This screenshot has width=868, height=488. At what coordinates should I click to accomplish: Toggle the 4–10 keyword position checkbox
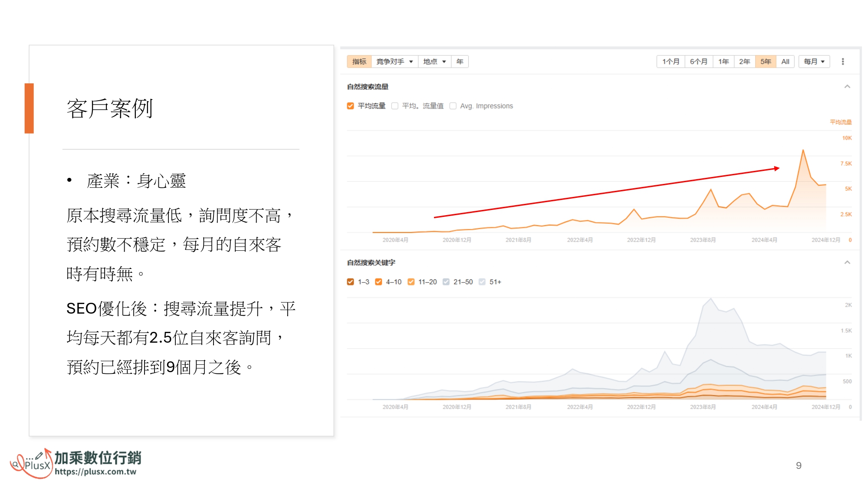(x=378, y=282)
